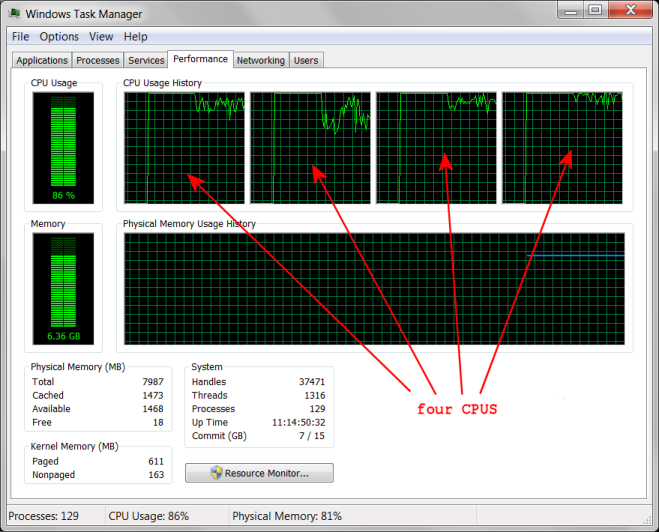Image resolution: width=659 pixels, height=532 pixels.
Task: Click the Up Time value 11:14:50:32
Action: [x=299, y=422]
